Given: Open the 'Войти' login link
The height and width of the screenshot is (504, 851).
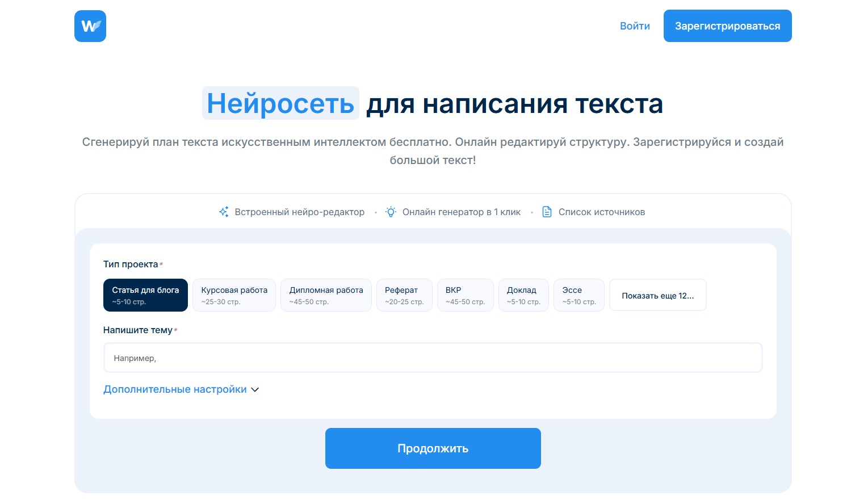Looking at the screenshot, I should pos(635,26).
